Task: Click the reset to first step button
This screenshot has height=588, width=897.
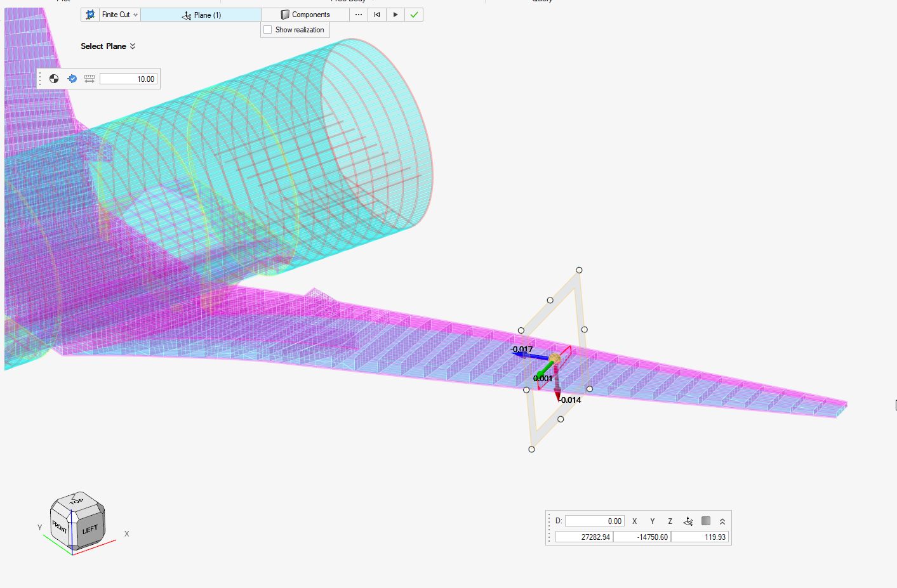Action: click(377, 15)
